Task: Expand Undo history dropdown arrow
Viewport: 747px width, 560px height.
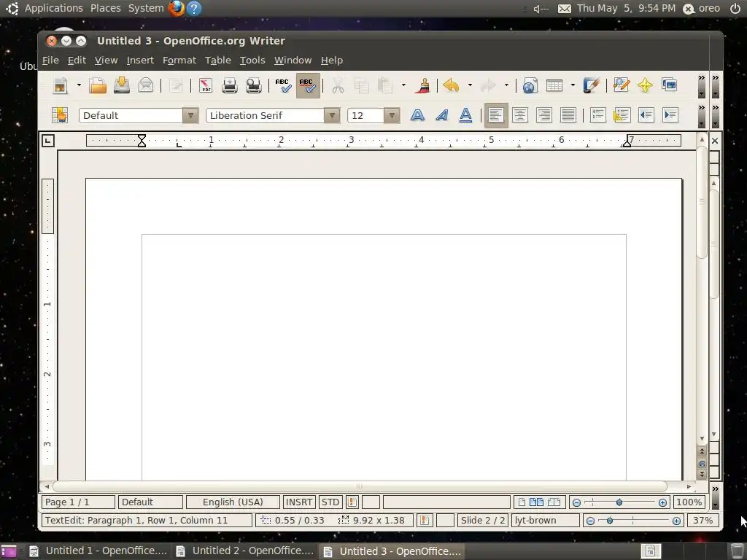Action: pyautogui.click(x=470, y=86)
